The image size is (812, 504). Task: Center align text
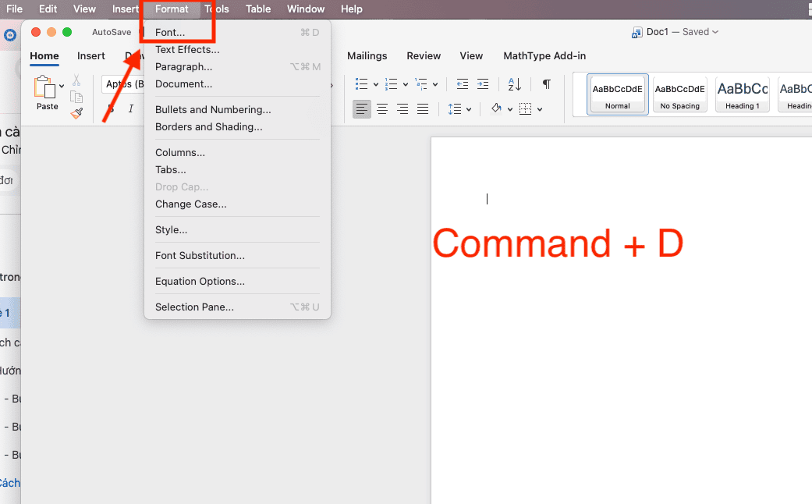382,108
